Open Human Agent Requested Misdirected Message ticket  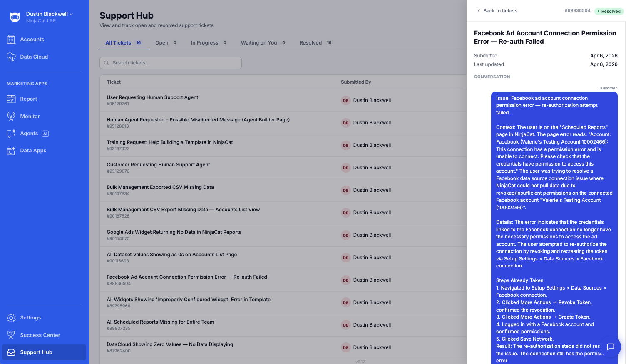[x=198, y=120]
